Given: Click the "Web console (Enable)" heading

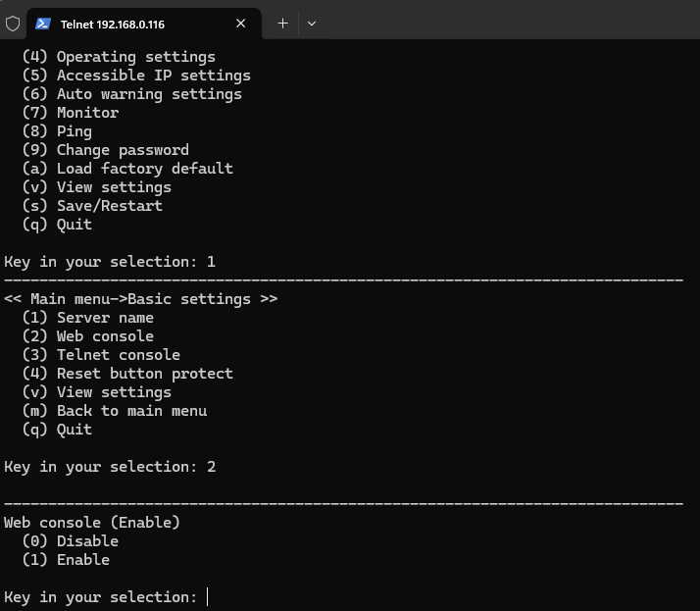Looking at the screenshot, I should click(x=92, y=523).
